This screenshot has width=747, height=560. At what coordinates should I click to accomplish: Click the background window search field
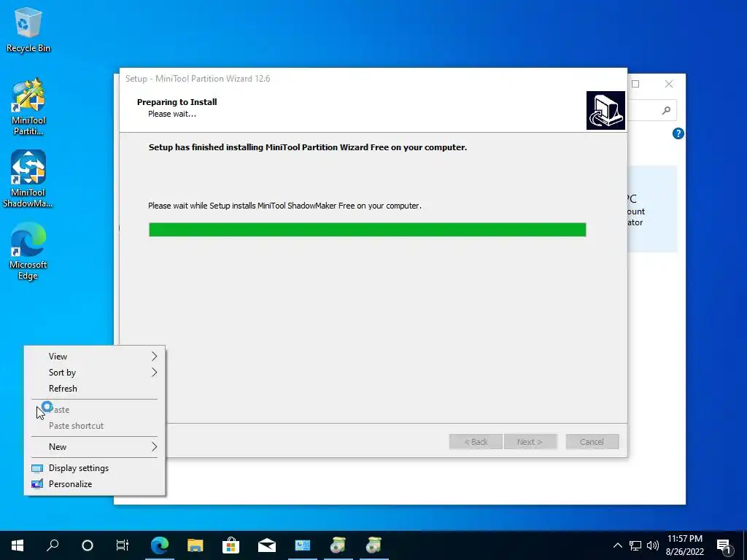(651, 111)
